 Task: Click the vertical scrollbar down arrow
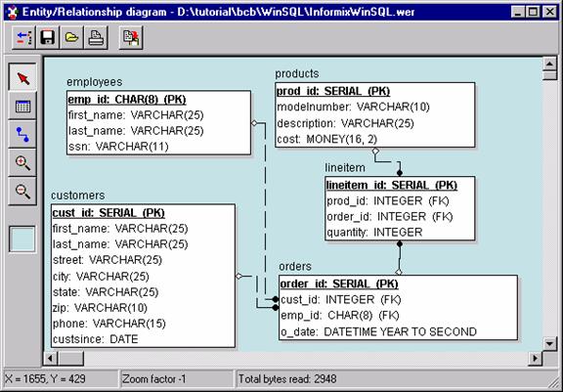tap(549, 343)
